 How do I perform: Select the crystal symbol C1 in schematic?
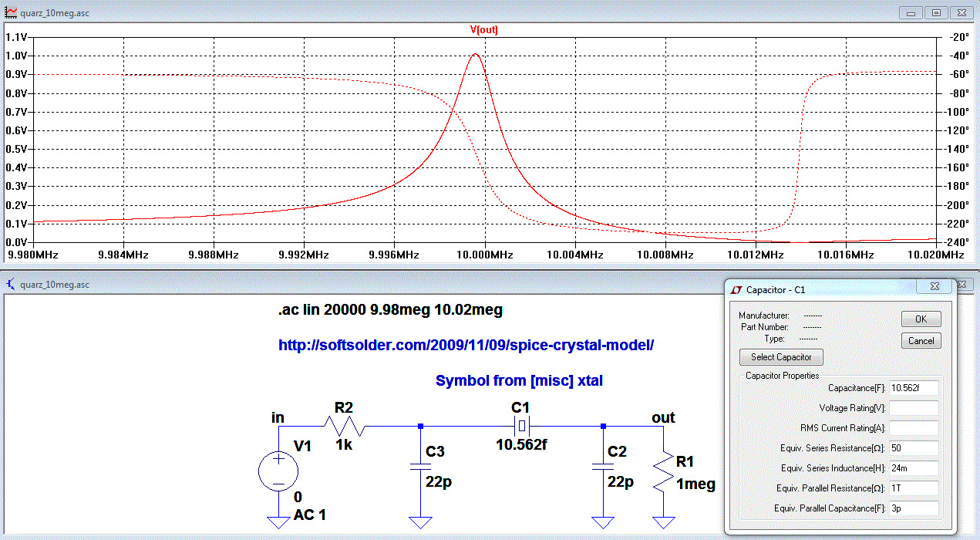pyautogui.click(x=521, y=425)
